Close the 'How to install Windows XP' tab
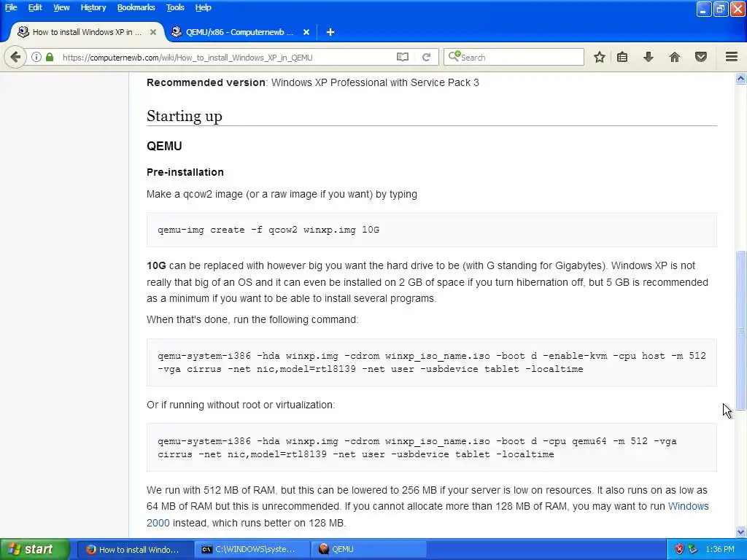The width and height of the screenshot is (747, 560). pyautogui.click(x=153, y=32)
